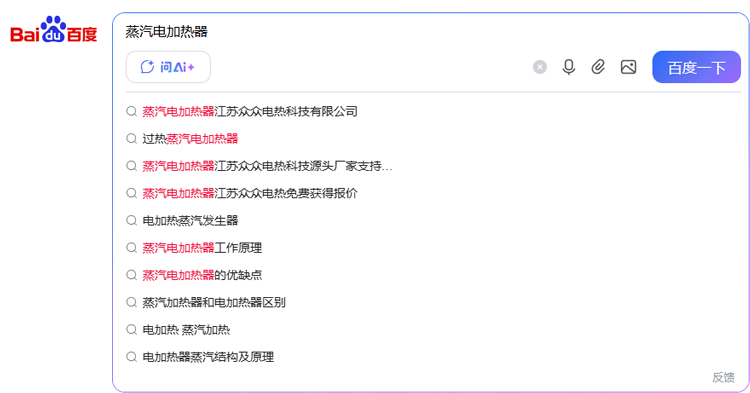Select suggestion 电加热蒸汽发生器

[190, 220]
